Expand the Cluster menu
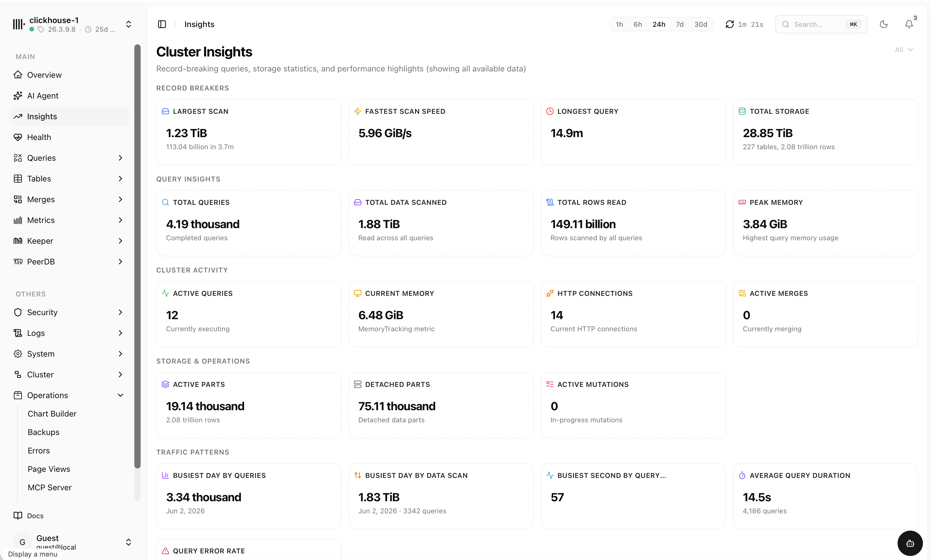This screenshot has height=560, width=931. point(69,374)
